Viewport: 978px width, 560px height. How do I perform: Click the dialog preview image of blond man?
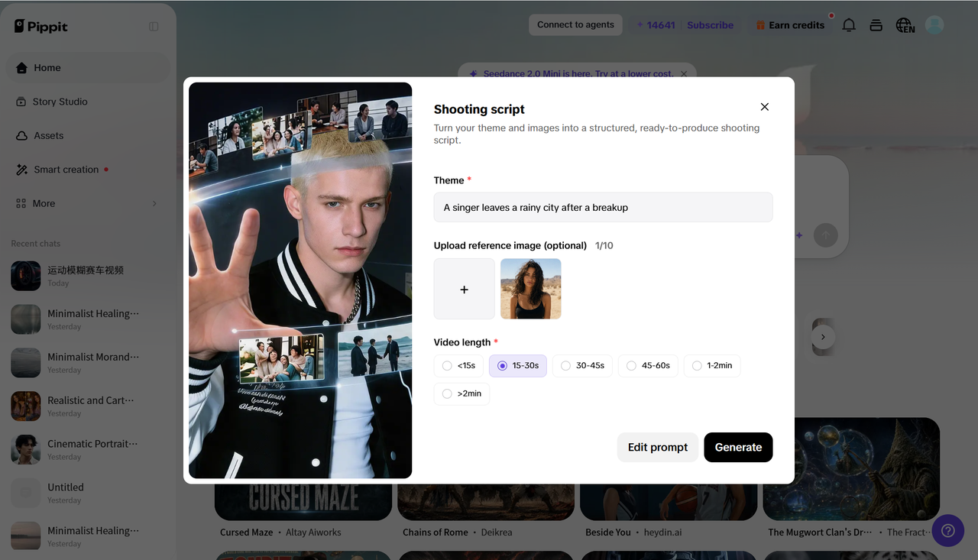[x=300, y=280]
